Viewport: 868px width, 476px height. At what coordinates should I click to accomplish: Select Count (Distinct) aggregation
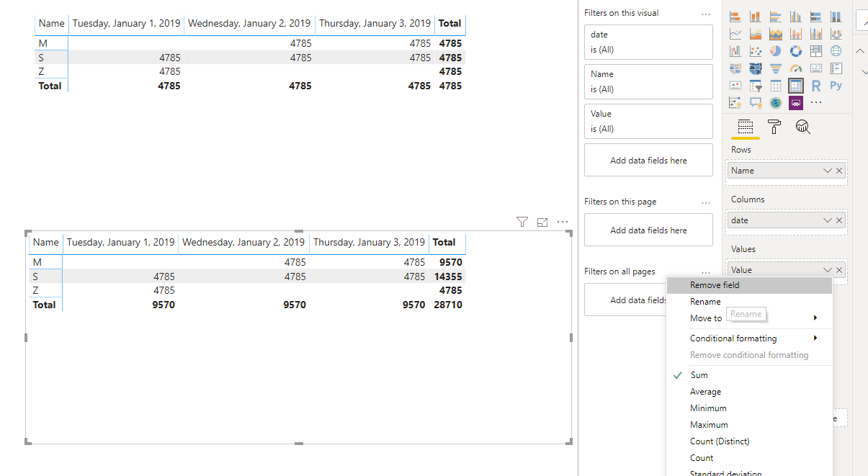coord(749,441)
